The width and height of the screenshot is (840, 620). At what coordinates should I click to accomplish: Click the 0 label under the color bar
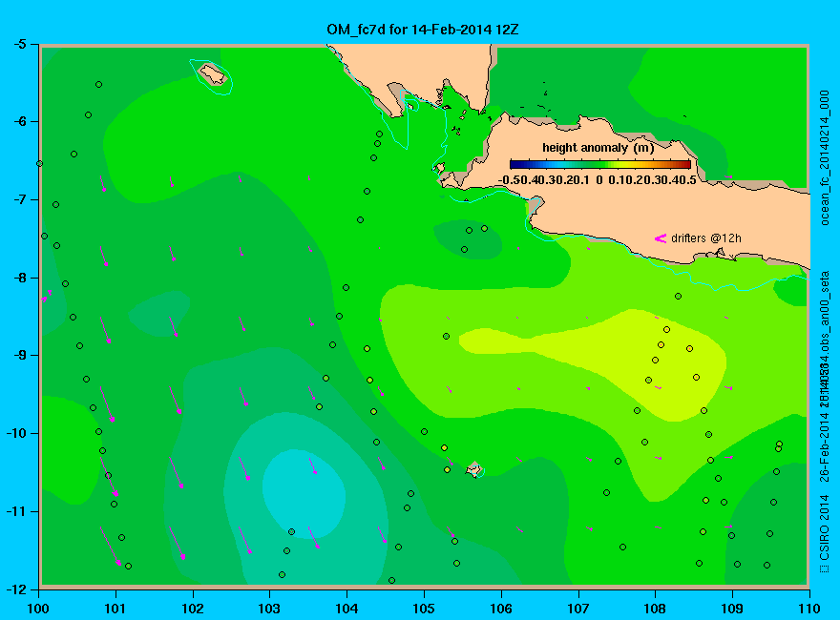[x=598, y=180]
